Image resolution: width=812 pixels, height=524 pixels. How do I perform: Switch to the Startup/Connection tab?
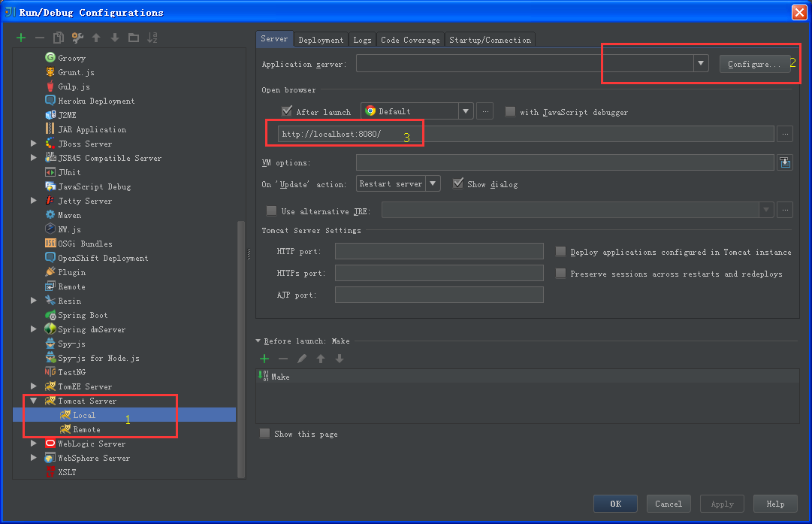pos(490,40)
